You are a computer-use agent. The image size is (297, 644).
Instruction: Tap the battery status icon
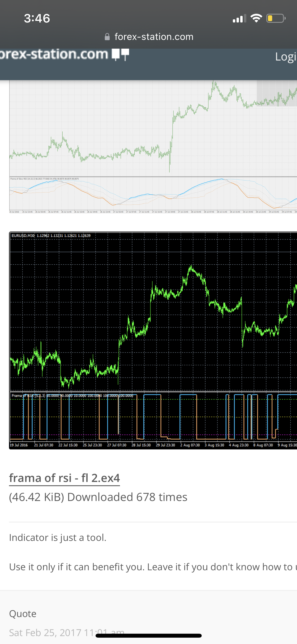276,18
